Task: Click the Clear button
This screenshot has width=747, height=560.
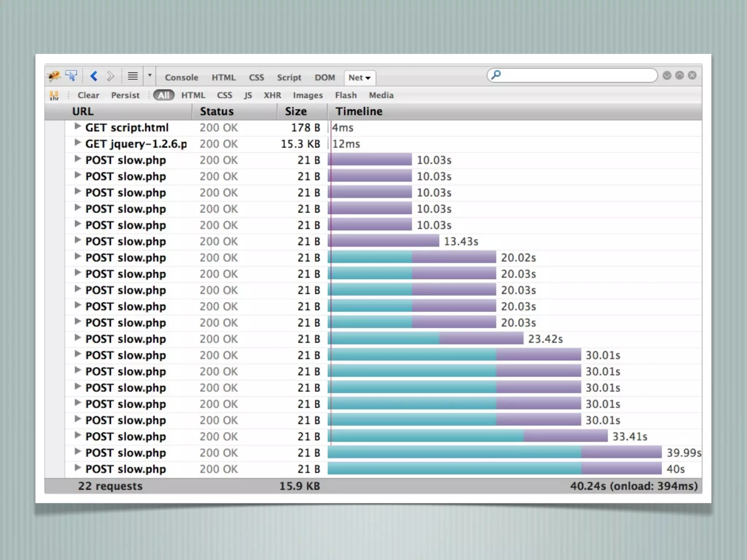Action: [88, 96]
